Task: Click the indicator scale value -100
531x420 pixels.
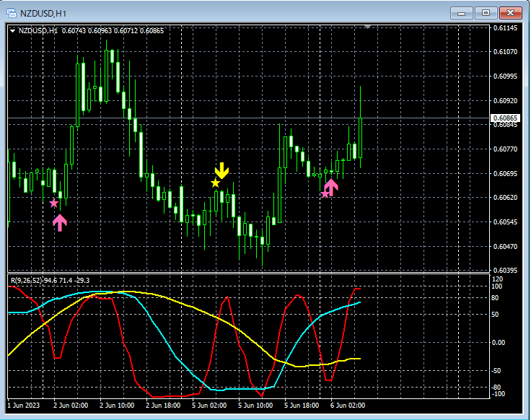Action: [x=498, y=393]
